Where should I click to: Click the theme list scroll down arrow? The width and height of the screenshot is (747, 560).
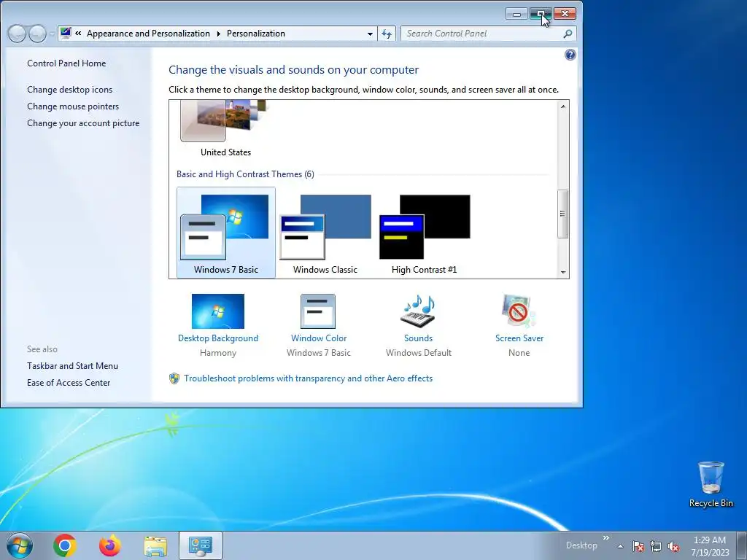[x=563, y=273]
